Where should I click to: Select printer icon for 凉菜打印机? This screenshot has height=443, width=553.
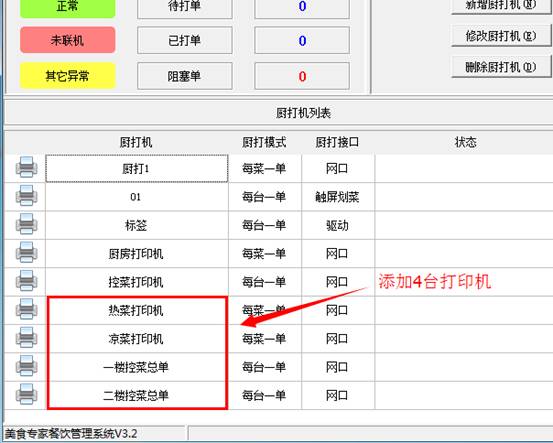(x=26, y=338)
